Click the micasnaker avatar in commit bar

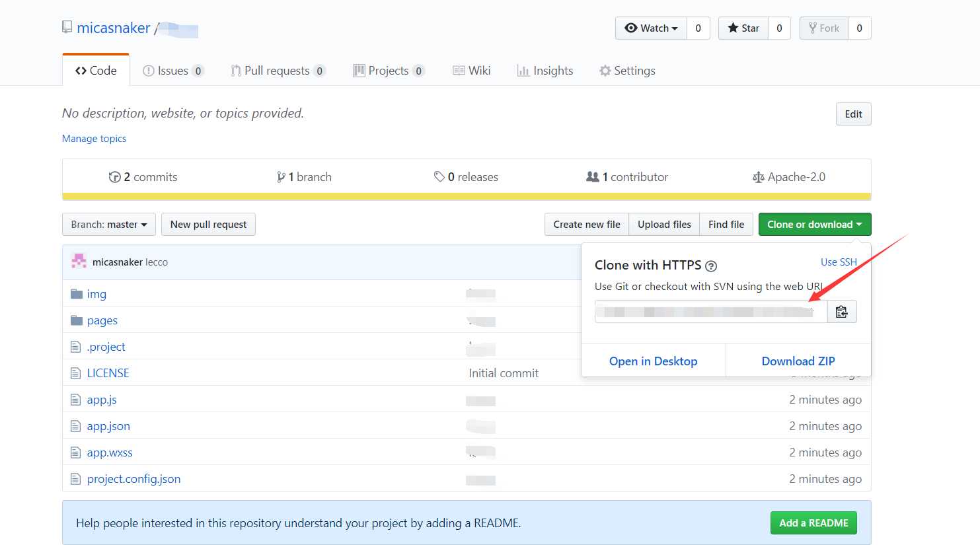point(79,262)
